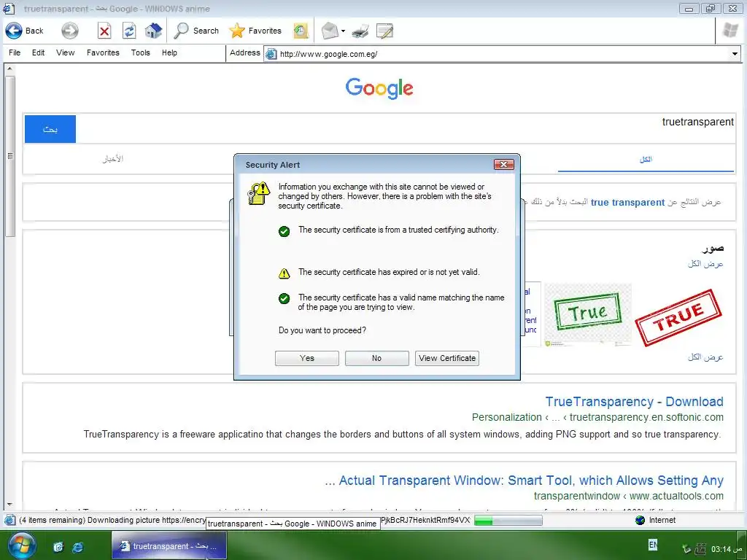This screenshot has height=560, width=747.
Task: Click the download progress bar
Action: point(508,521)
